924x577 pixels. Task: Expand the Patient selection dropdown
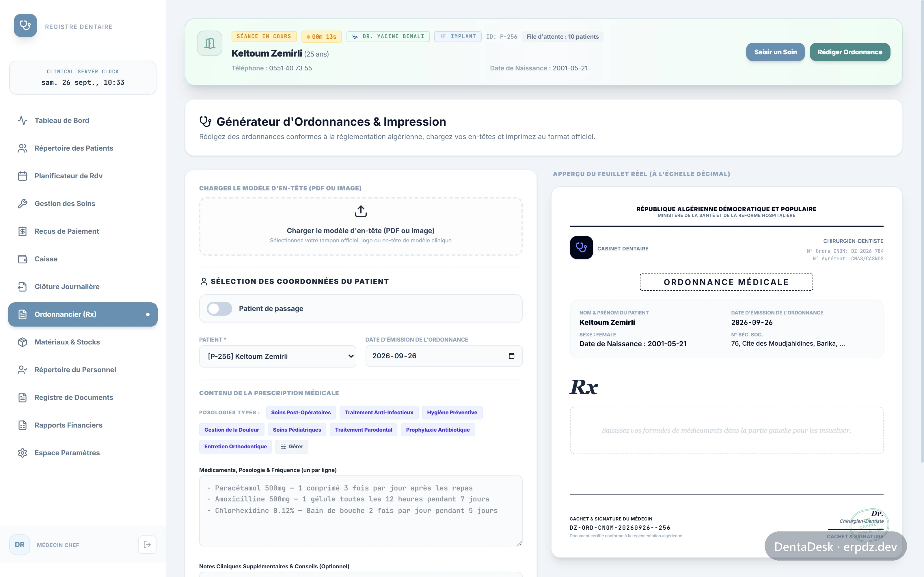click(277, 356)
